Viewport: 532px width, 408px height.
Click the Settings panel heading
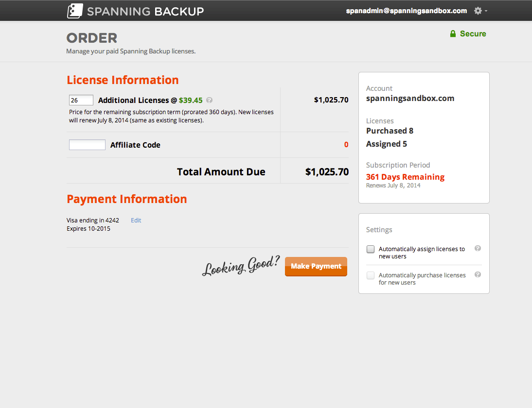point(379,230)
